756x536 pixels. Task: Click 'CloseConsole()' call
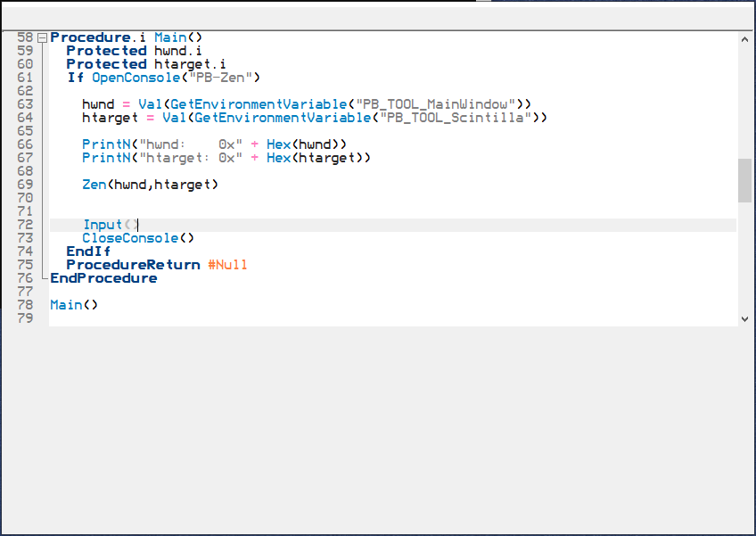point(138,238)
